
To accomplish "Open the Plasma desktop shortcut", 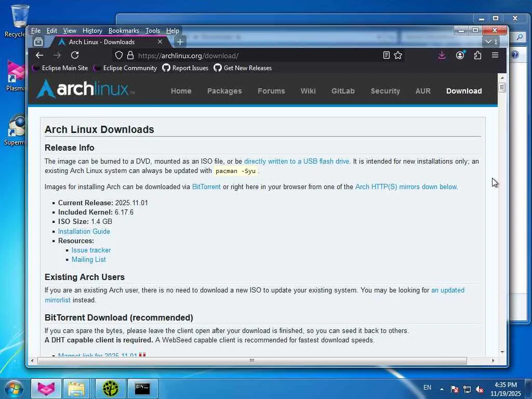I will (15, 76).
